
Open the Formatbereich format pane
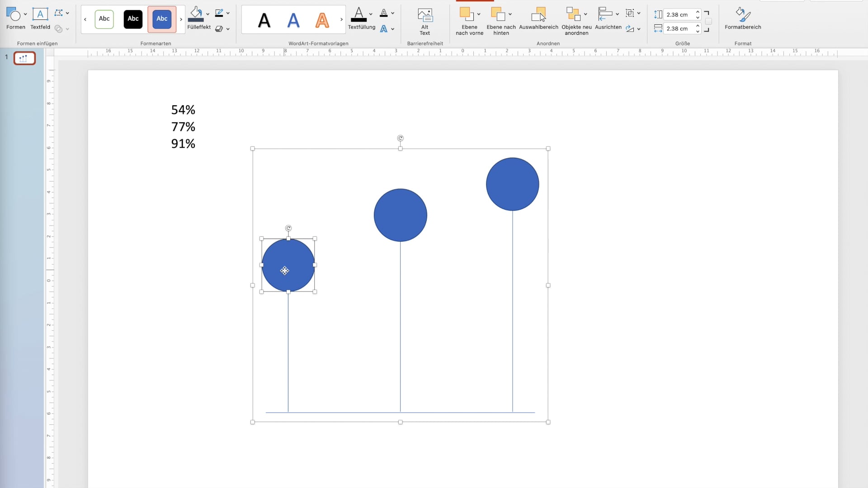(743, 15)
